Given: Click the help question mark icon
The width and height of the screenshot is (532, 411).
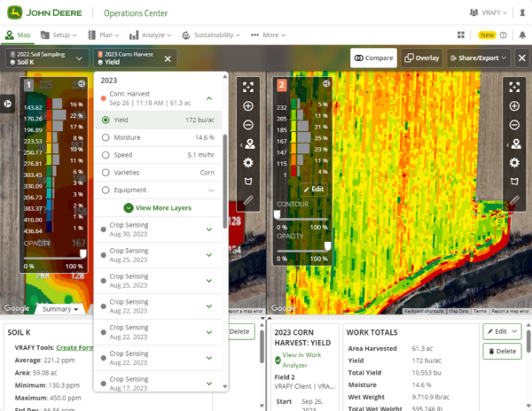Looking at the screenshot, I should pos(504,35).
